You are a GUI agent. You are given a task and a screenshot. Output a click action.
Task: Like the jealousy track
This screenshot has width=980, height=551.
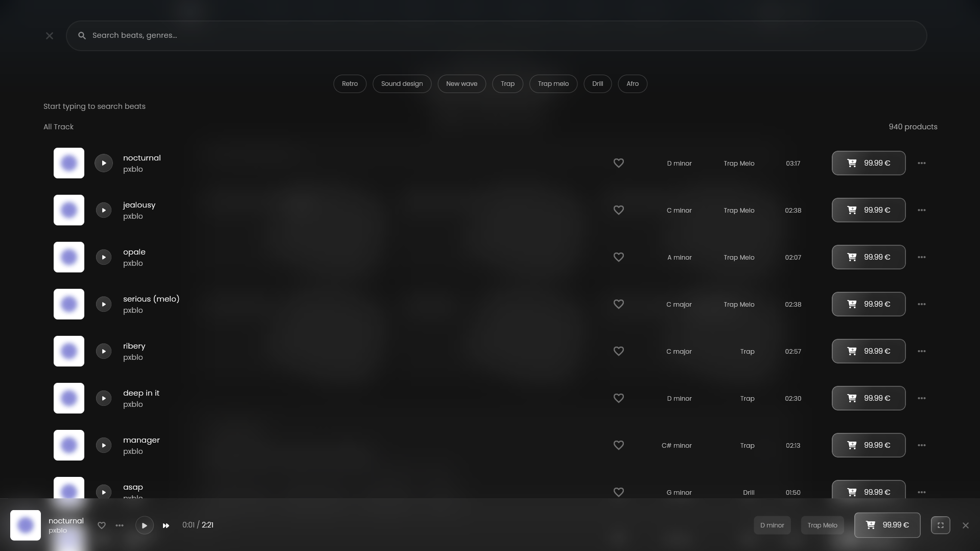[619, 210]
